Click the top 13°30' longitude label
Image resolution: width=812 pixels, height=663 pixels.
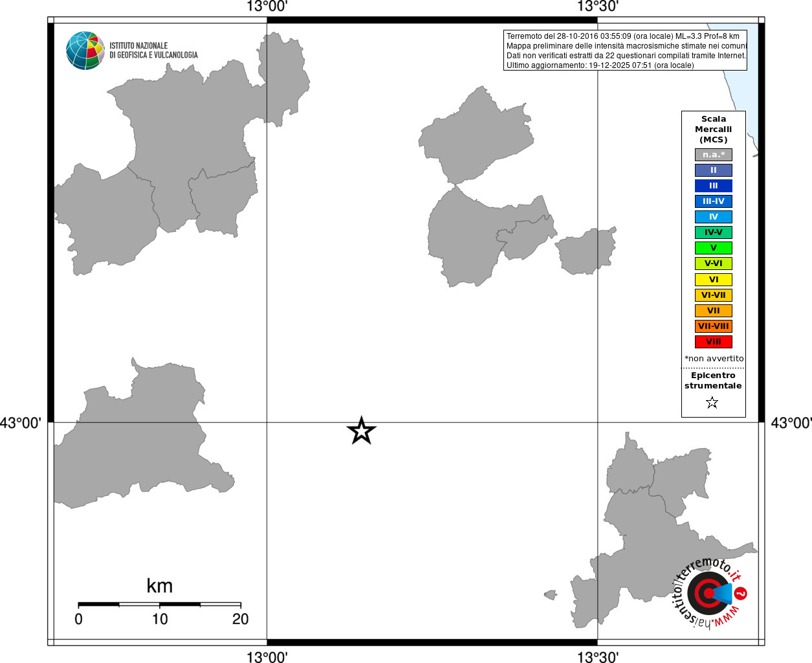pyautogui.click(x=598, y=6)
